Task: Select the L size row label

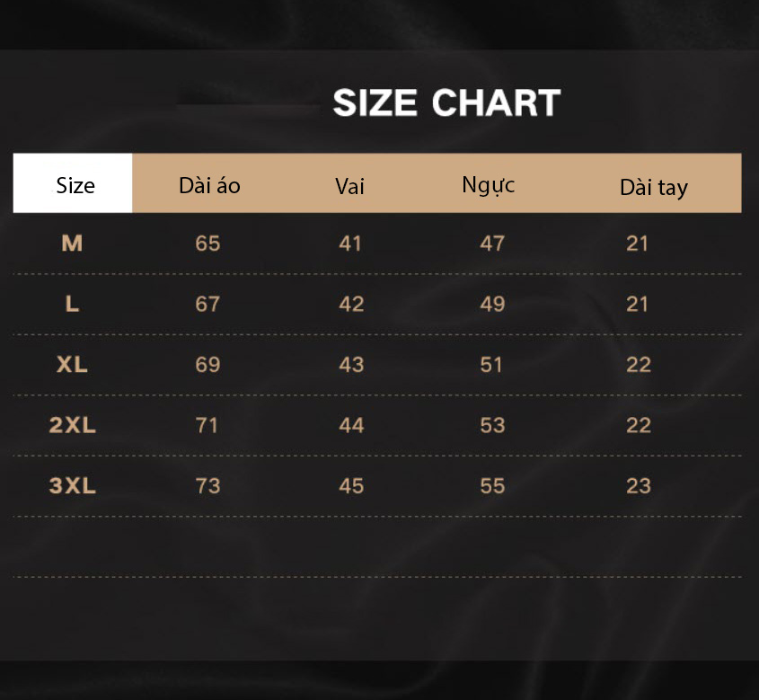Action: coord(72,304)
